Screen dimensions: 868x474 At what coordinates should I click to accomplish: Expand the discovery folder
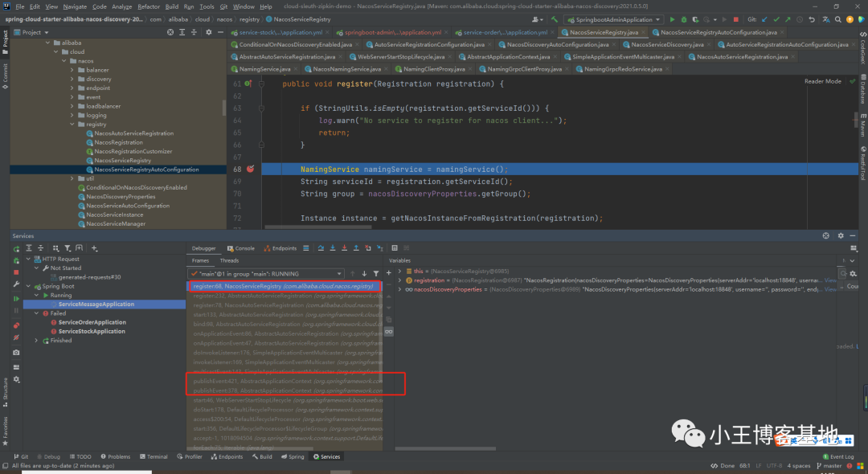click(72, 79)
